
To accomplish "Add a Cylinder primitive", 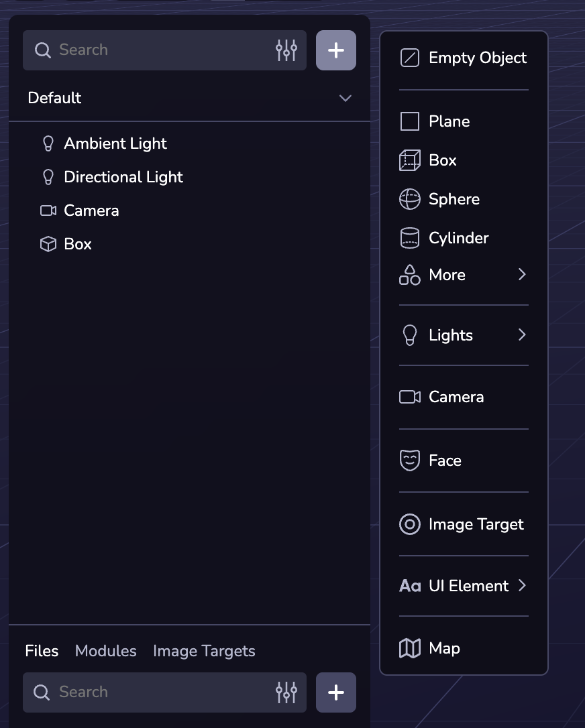I will coord(464,238).
